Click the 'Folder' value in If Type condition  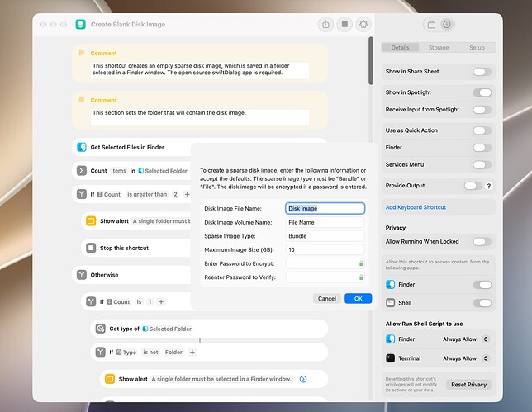(173, 353)
